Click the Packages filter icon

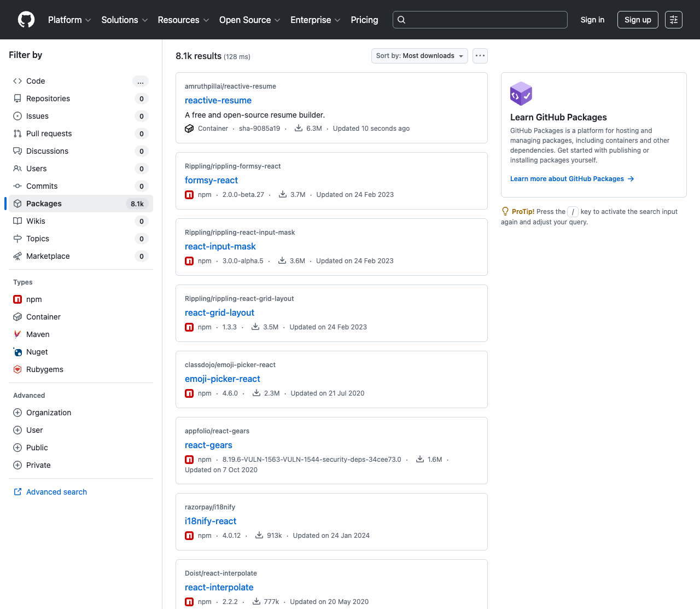pyautogui.click(x=17, y=204)
